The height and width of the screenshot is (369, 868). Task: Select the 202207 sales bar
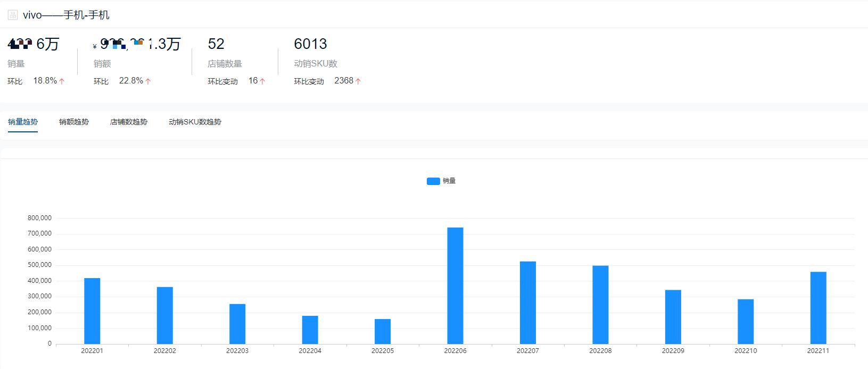tap(528, 303)
